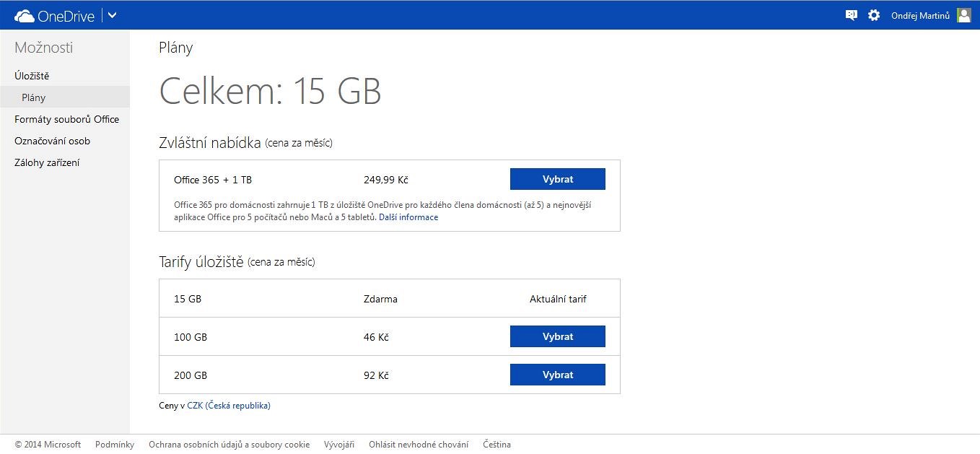Click the OneDrive cloud logo
The width and height of the screenshot is (980, 454).
coord(25,15)
